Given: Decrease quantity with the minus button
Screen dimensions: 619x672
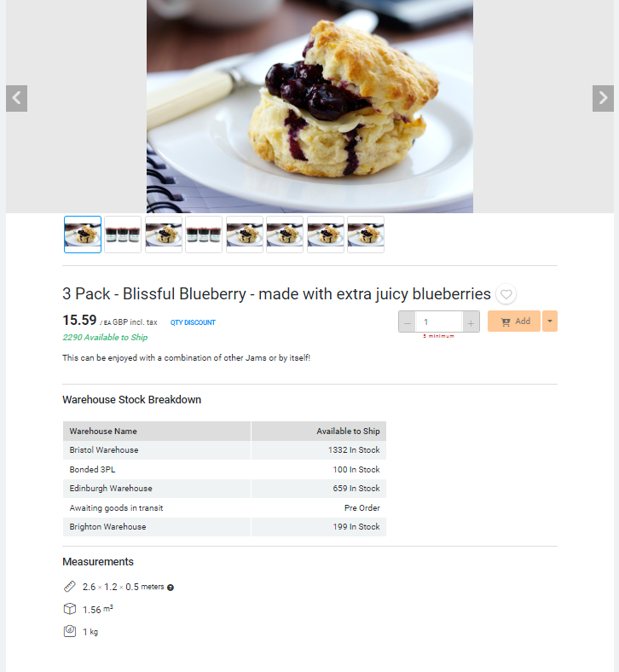Looking at the screenshot, I should tap(408, 322).
